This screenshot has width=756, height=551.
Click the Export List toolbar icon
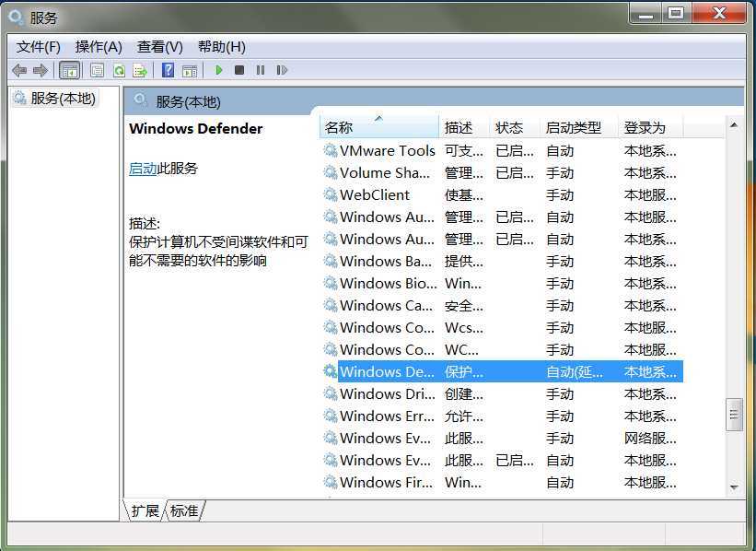[140, 70]
